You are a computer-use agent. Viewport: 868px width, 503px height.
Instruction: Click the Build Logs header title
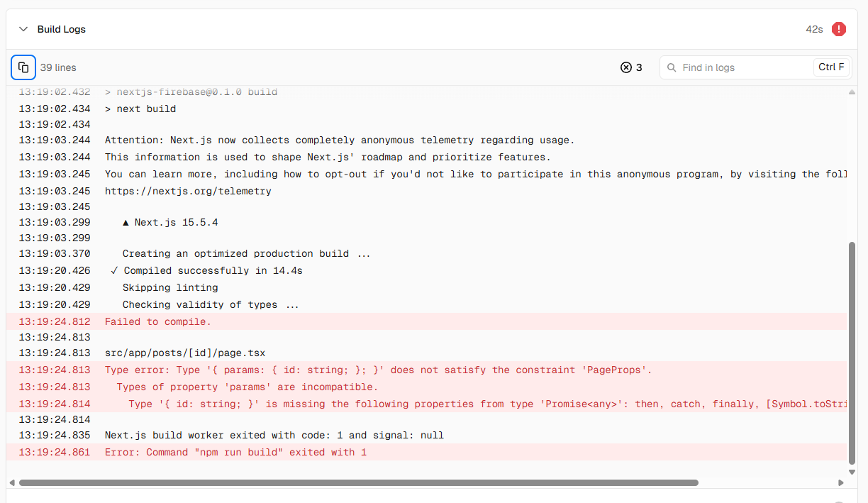click(62, 29)
